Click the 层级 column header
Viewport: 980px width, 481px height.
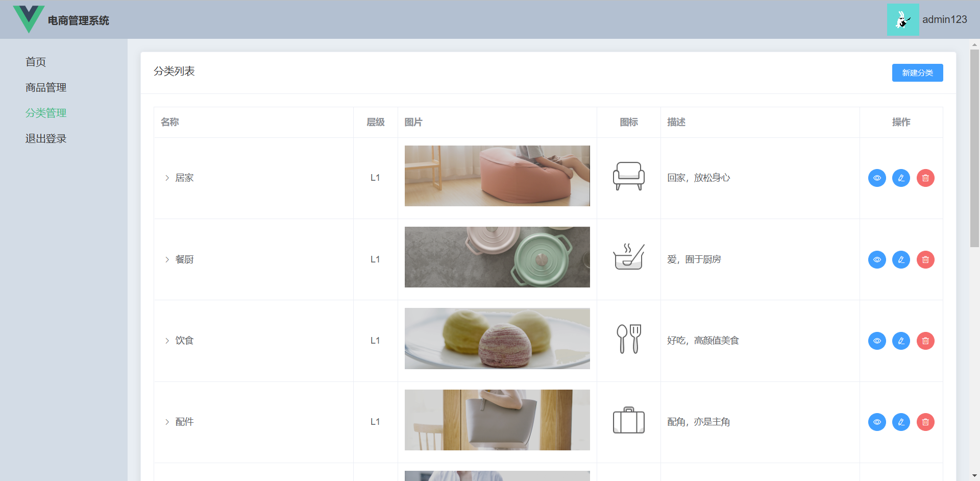[376, 122]
